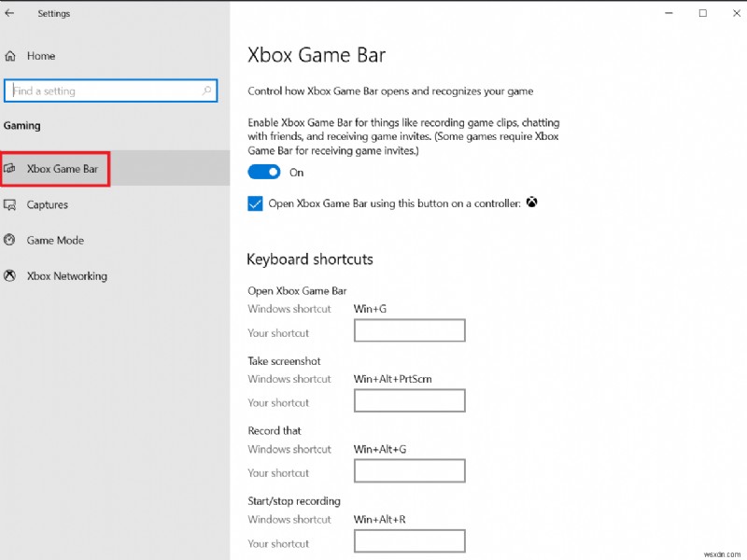This screenshot has height=560, width=747.
Task: Click the Xbox Game Bar sidebar icon
Action: (10, 169)
